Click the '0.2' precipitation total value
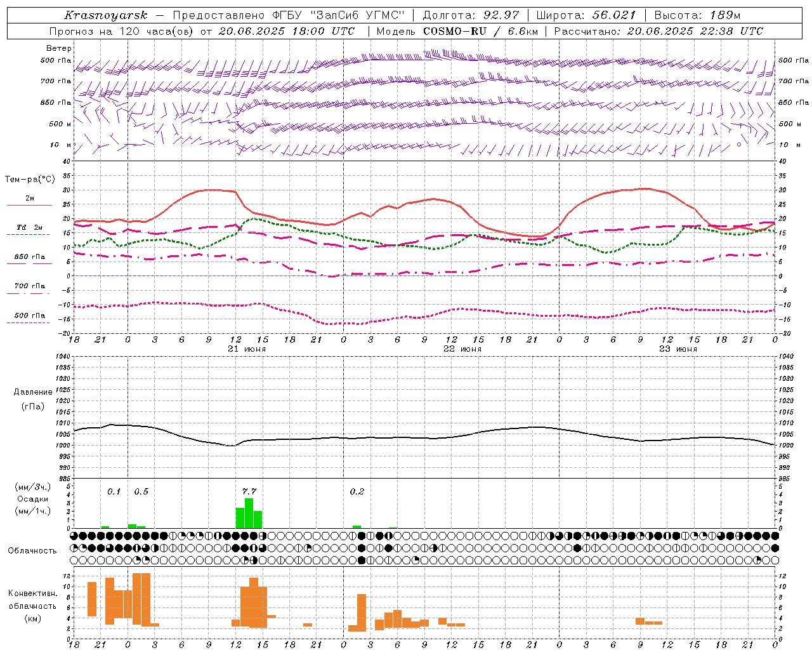 click(x=357, y=491)
